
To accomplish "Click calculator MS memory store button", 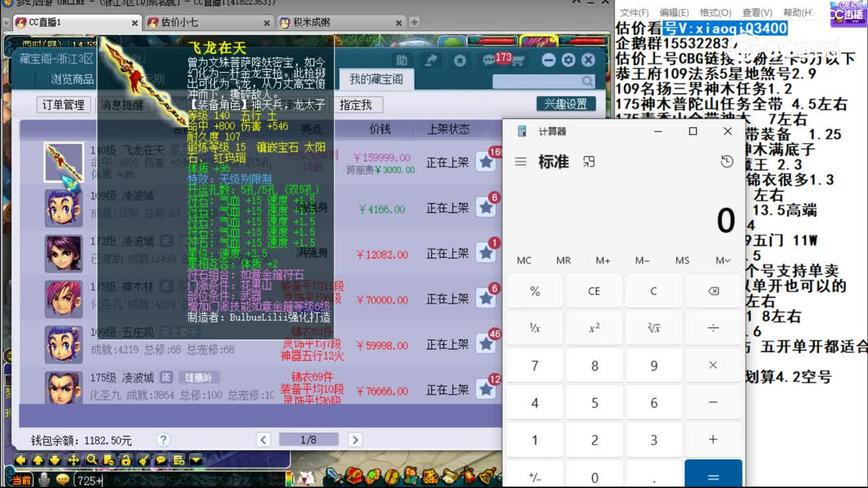I will click(682, 260).
